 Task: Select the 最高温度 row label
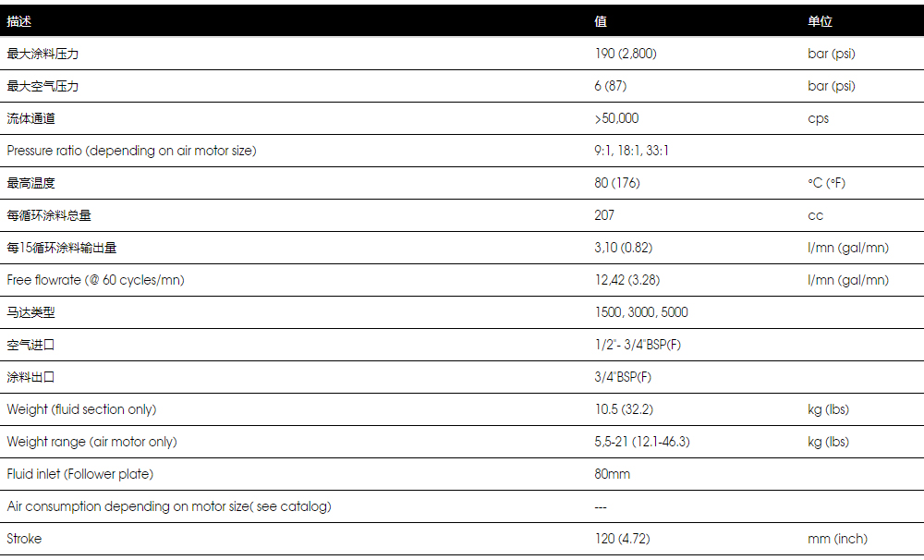(x=30, y=183)
